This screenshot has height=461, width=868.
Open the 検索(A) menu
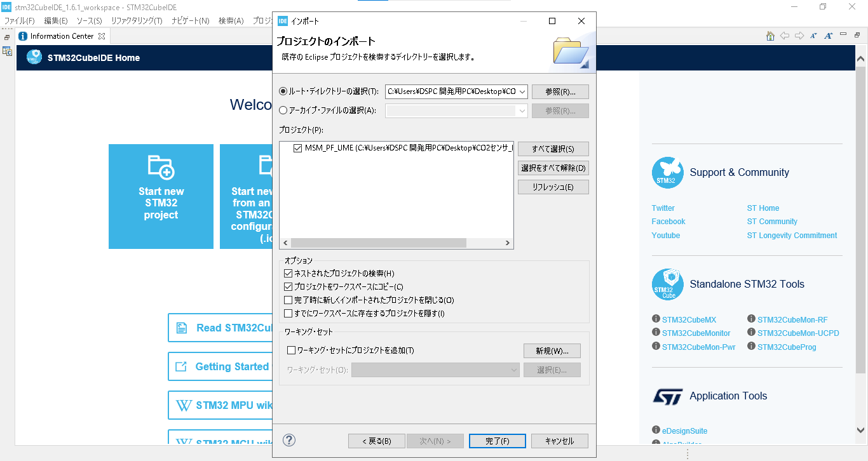(231, 21)
